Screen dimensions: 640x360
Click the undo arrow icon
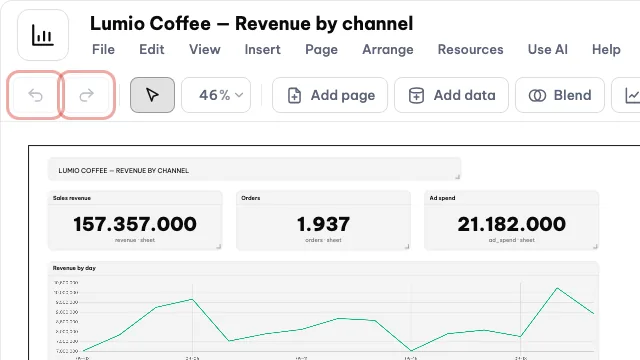pyautogui.click(x=35, y=95)
